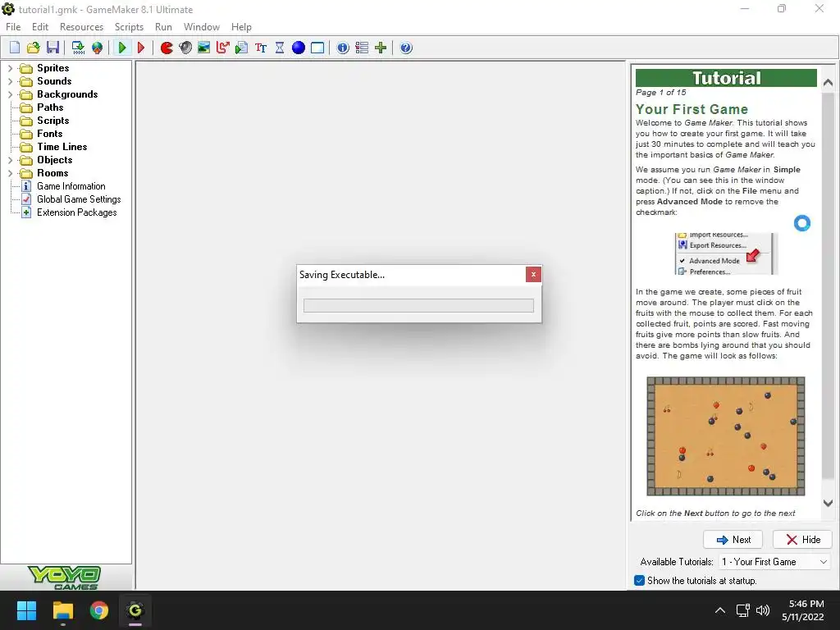Uncheck Show the tutorials at startup
Image resolution: width=840 pixels, height=630 pixels.
coord(639,580)
